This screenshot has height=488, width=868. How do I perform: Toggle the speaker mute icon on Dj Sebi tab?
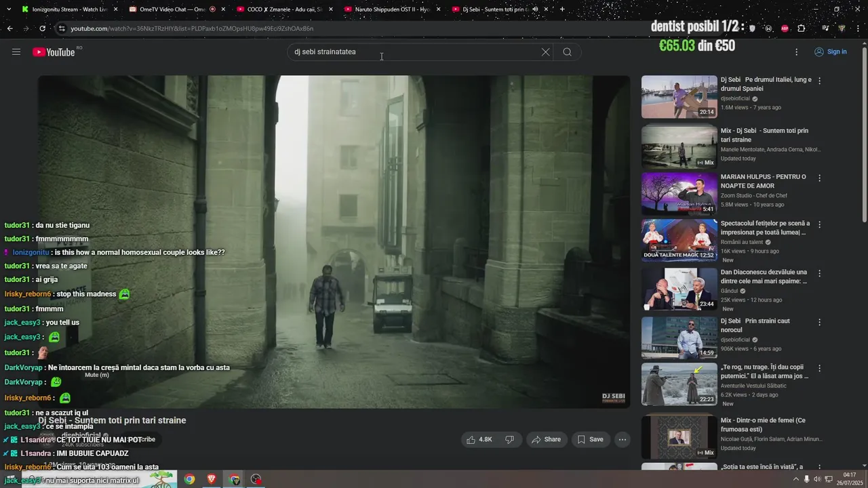[x=535, y=9]
